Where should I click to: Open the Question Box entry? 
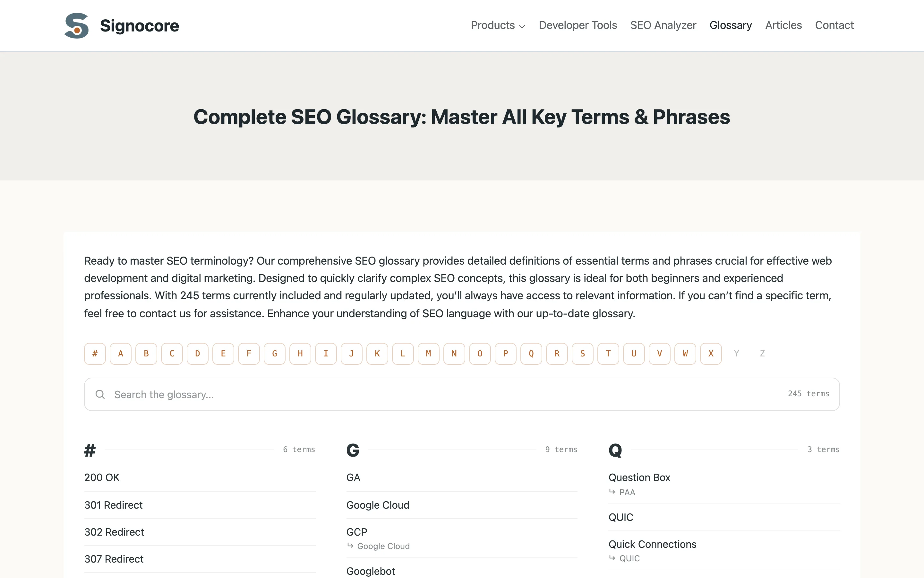click(x=639, y=477)
